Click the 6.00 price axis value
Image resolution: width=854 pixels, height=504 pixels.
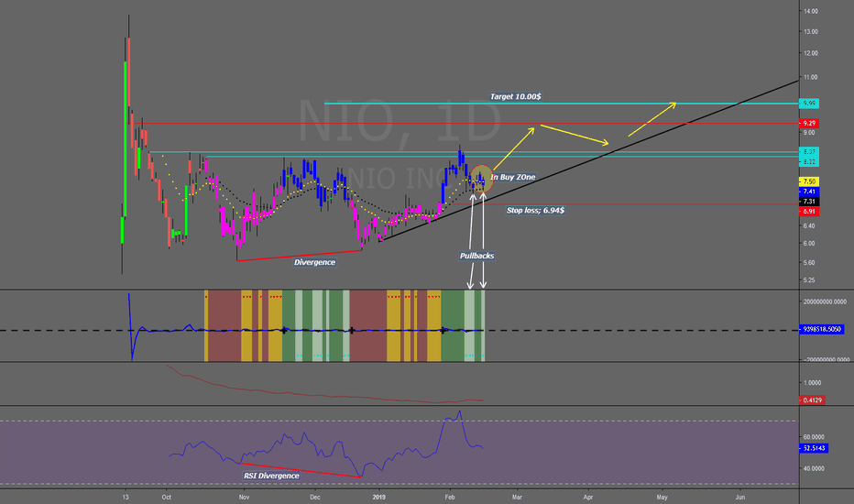point(809,244)
